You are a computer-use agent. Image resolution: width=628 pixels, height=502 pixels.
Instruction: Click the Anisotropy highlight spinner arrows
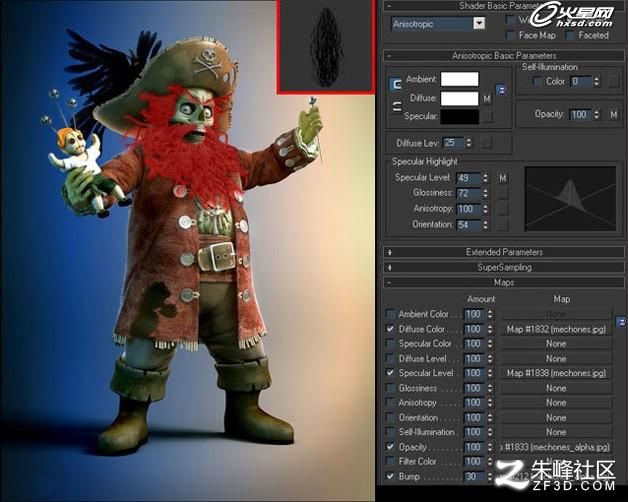[485, 209]
